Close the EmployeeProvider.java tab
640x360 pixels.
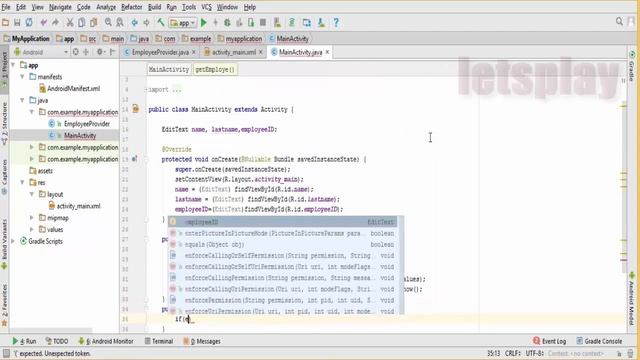point(194,52)
